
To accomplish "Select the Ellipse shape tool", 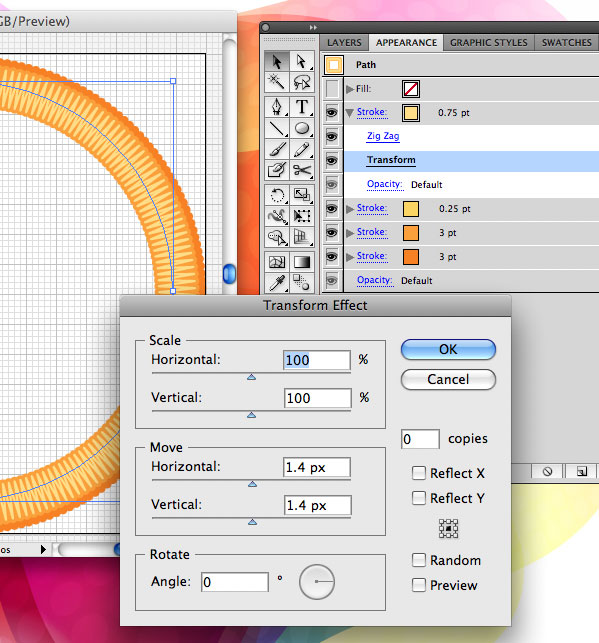I will pyautogui.click(x=302, y=128).
